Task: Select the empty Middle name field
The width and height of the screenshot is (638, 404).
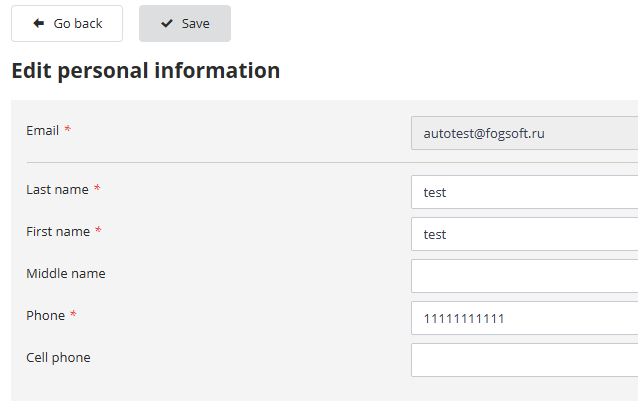Action: coord(524,276)
